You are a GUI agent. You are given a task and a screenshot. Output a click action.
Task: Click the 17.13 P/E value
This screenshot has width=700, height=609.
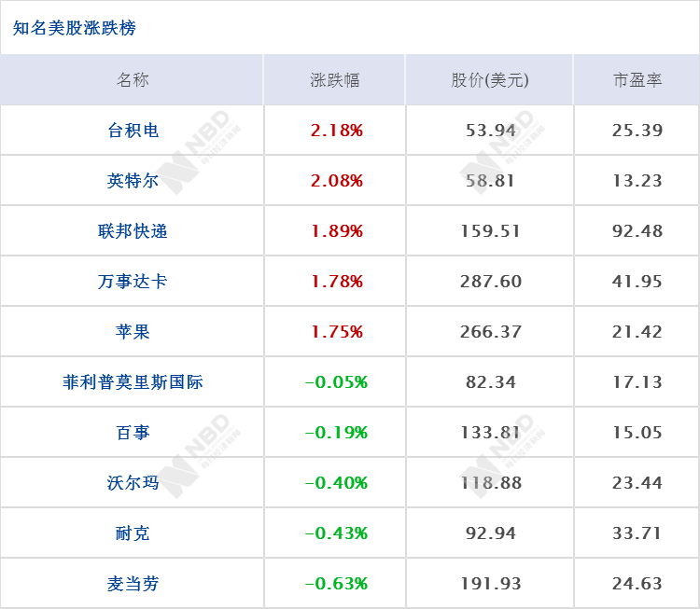(x=637, y=382)
